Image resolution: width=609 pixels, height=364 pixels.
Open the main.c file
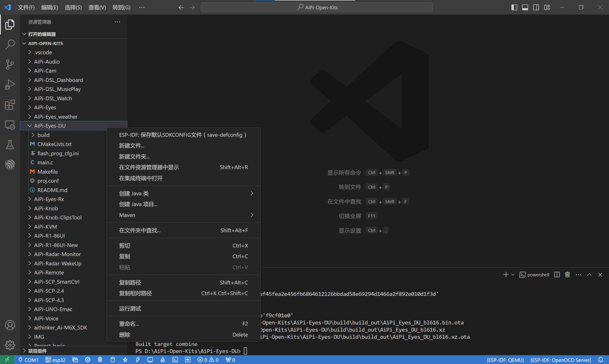click(x=45, y=162)
